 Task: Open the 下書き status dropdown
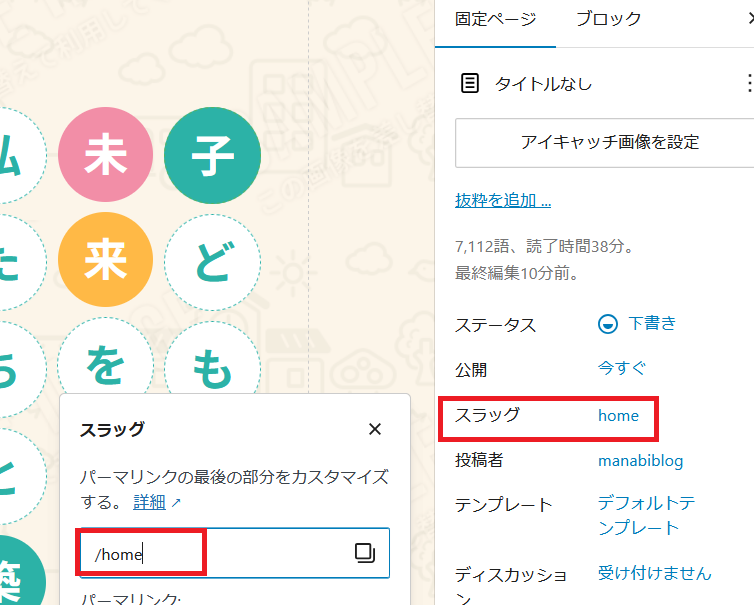[x=637, y=323]
